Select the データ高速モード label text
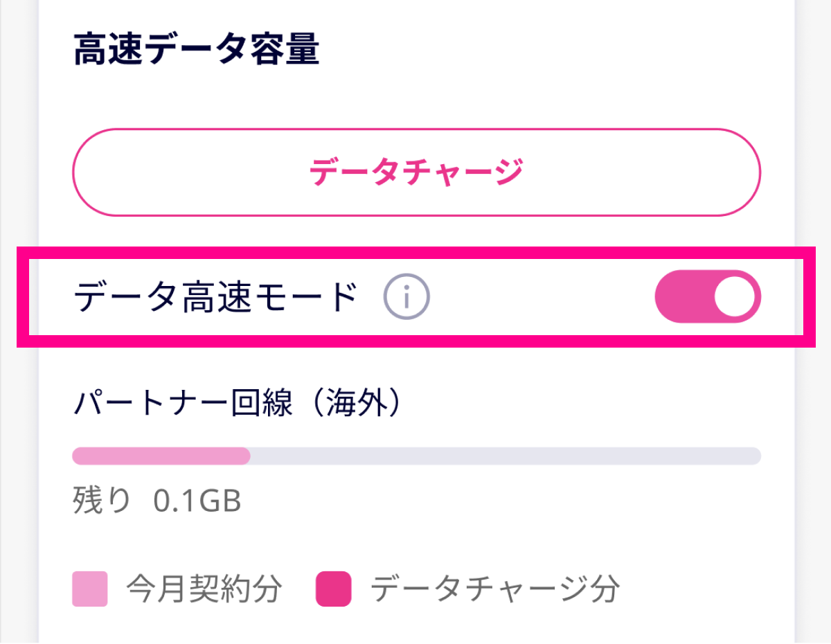Screen dimensions: 831x644 tap(215, 298)
